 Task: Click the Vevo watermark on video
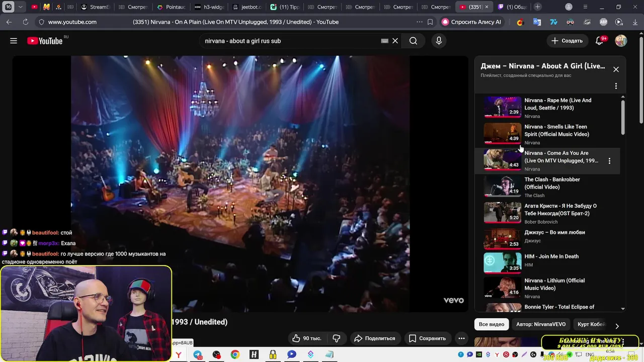[x=453, y=300]
